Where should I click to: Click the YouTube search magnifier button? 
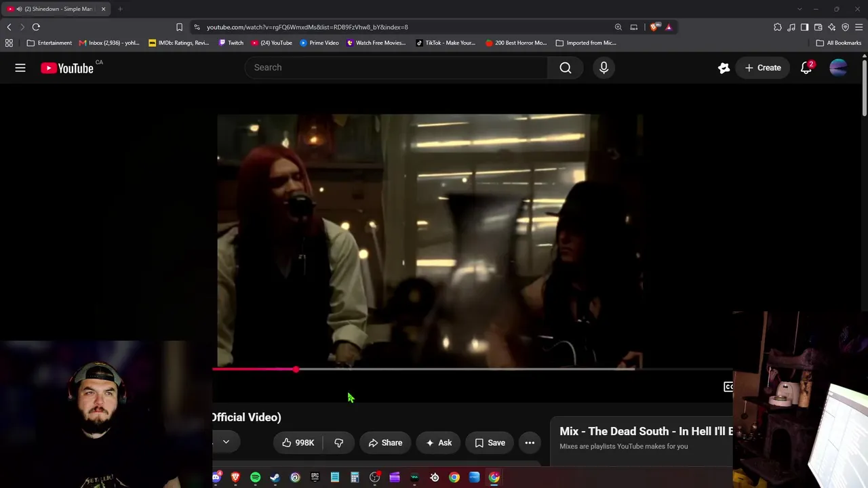[x=566, y=68]
